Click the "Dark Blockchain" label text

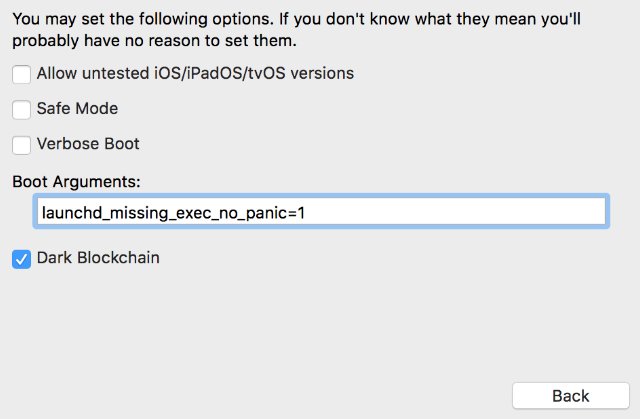98,258
